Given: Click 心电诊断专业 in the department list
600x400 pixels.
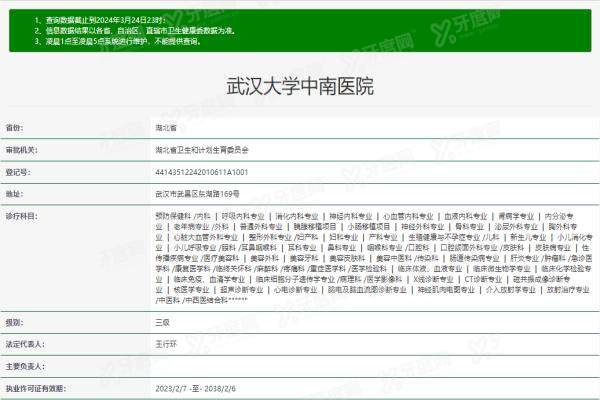Looking at the screenshot, I should click(x=296, y=290).
